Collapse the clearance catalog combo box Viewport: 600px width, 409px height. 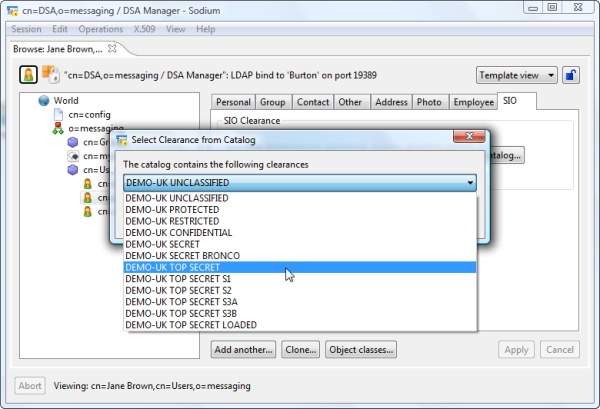coord(469,183)
